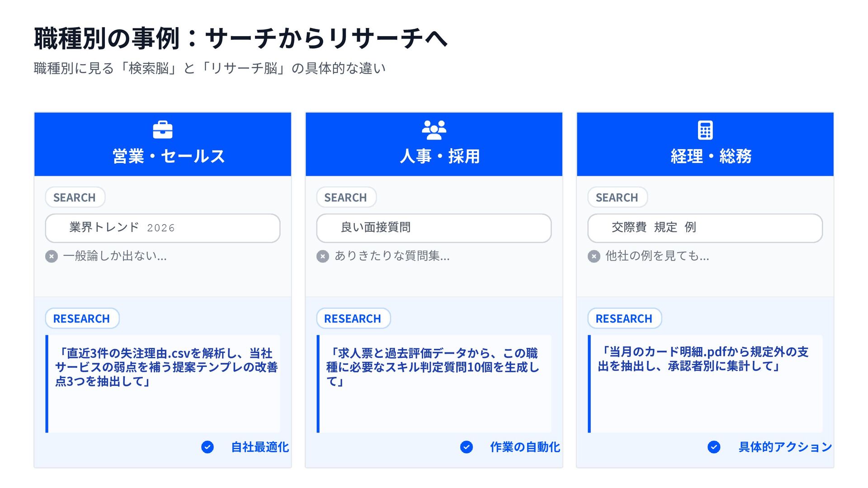868x488 pixels.
Task: Click the カード明細.pdf research prompt text
Action: tap(703, 359)
